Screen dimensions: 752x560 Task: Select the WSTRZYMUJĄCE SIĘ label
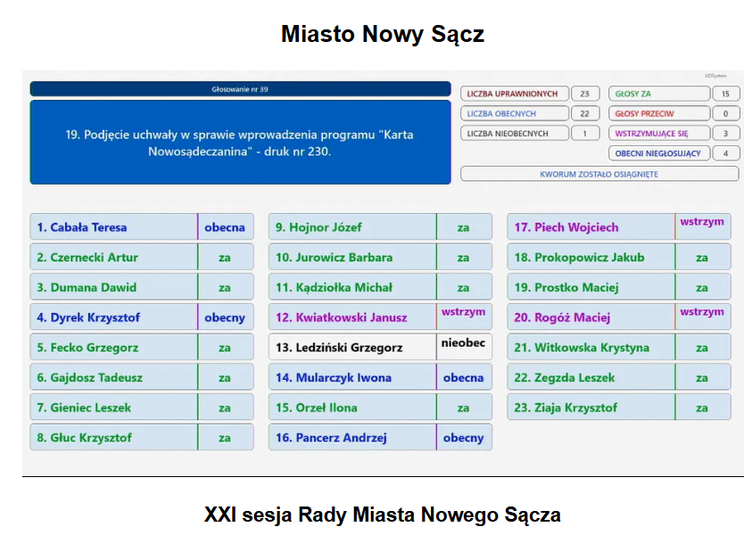click(658, 134)
